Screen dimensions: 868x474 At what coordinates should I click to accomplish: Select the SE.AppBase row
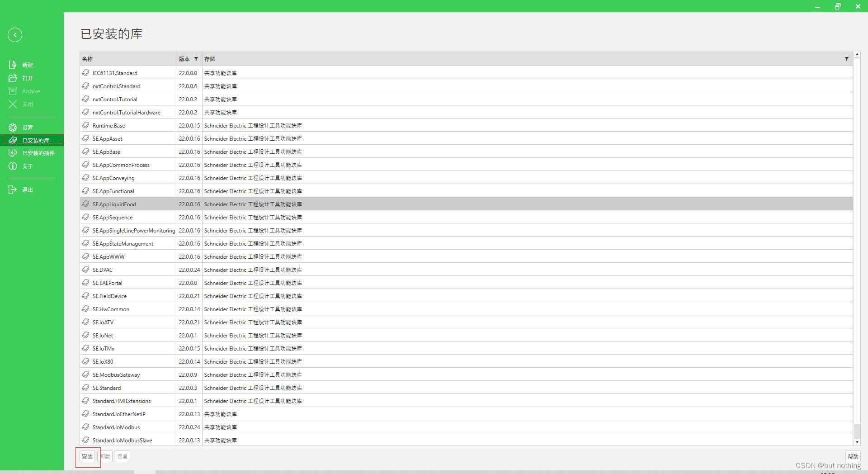(x=466, y=152)
